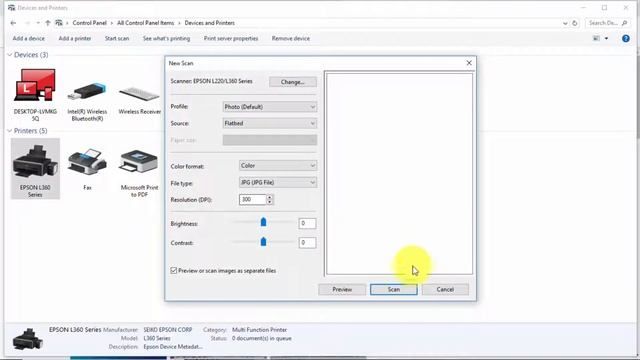Click the Brightness value field
Viewport: 640px width, 360px height.
[x=307, y=223]
